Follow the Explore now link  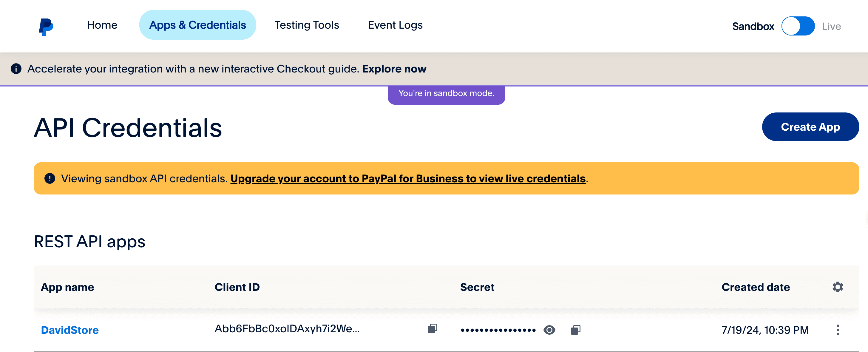pyautogui.click(x=394, y=69)
